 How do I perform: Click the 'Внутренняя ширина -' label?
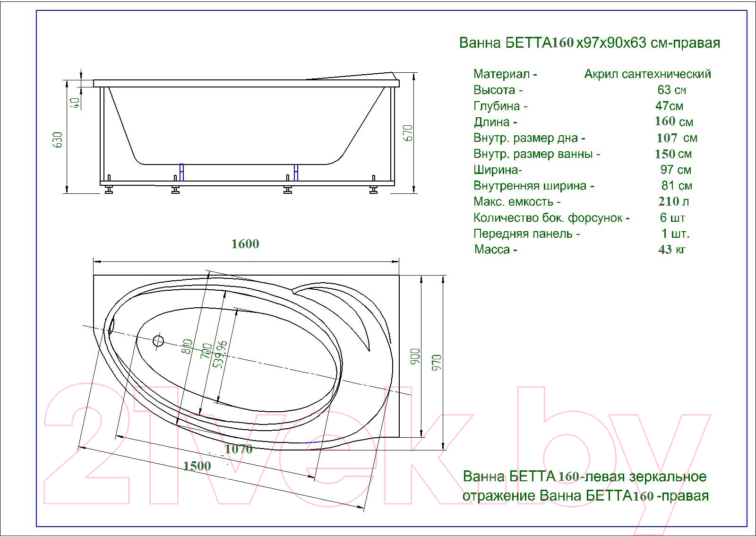point(534,186)
